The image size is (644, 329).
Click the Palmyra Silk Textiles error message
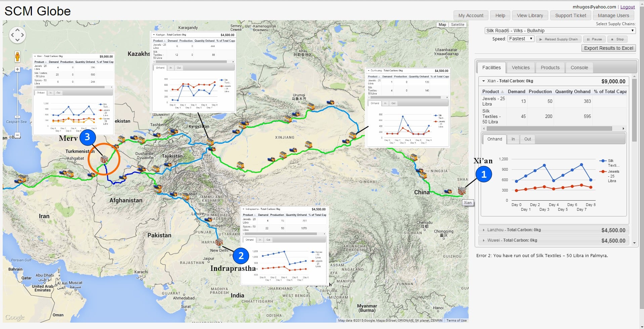pyautogui.click(x=542, y=256)
